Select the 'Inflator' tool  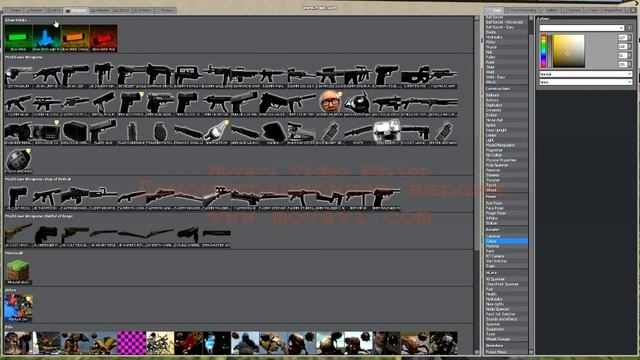506,218
